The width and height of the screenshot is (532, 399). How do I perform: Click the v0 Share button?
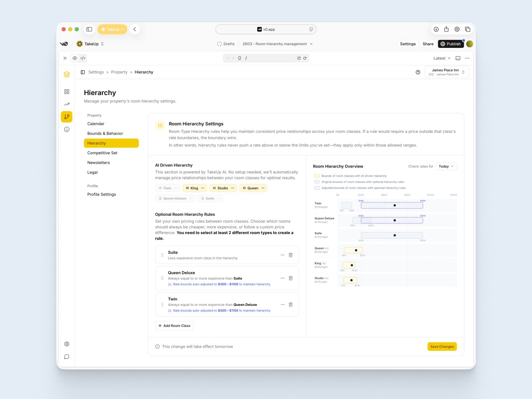[428, 44]
